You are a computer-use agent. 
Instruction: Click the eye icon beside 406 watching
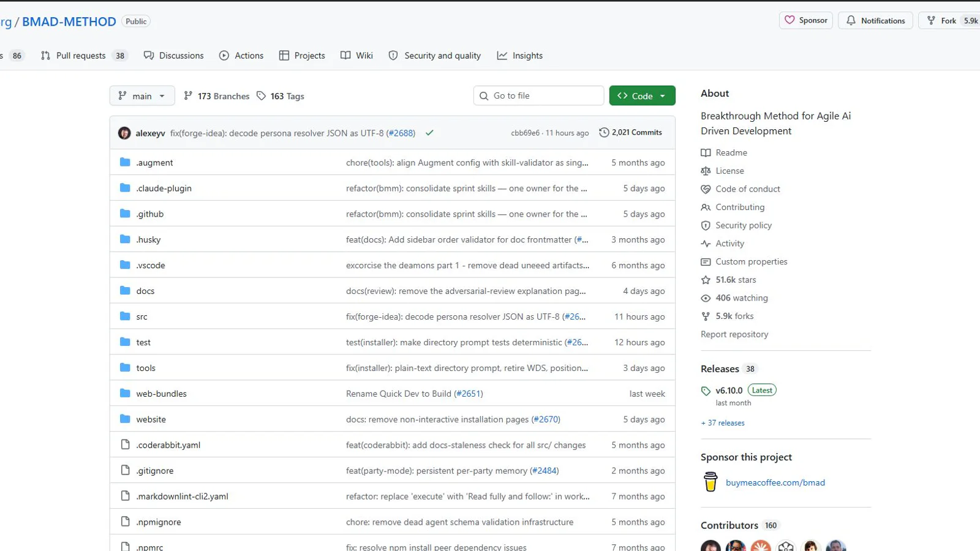tap(706, 298)
